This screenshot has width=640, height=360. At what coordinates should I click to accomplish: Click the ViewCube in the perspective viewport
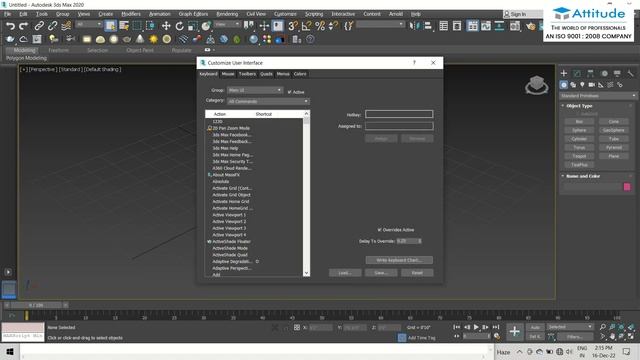point(536,85)
